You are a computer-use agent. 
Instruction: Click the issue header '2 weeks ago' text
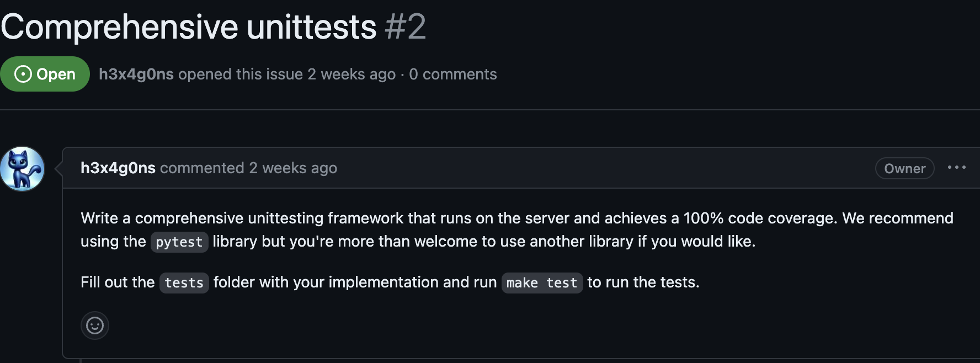pyautogui.click(x=351, y=74)
